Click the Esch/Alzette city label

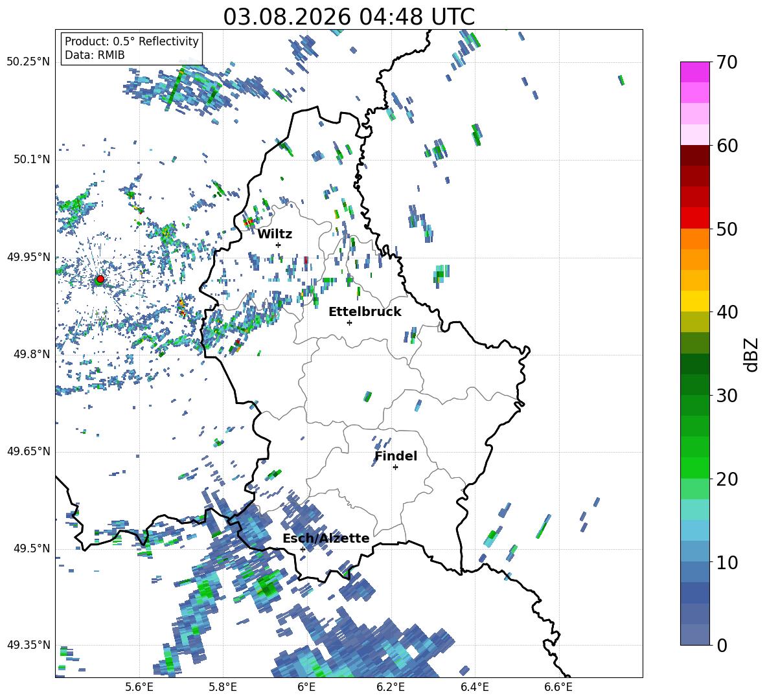[x=326, y=538]
